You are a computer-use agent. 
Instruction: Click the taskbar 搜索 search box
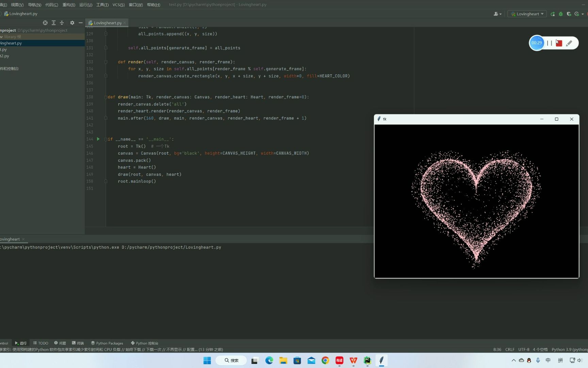[231, 361]
